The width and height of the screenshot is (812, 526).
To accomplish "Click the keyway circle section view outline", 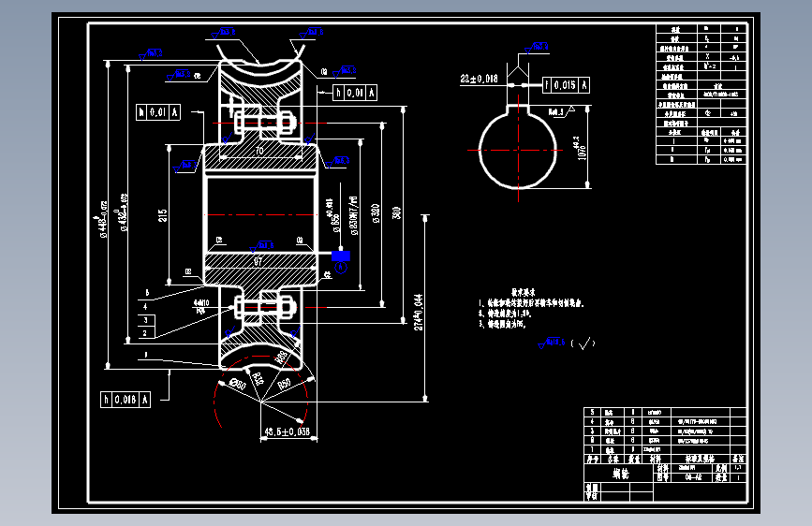I will point(518,147).
